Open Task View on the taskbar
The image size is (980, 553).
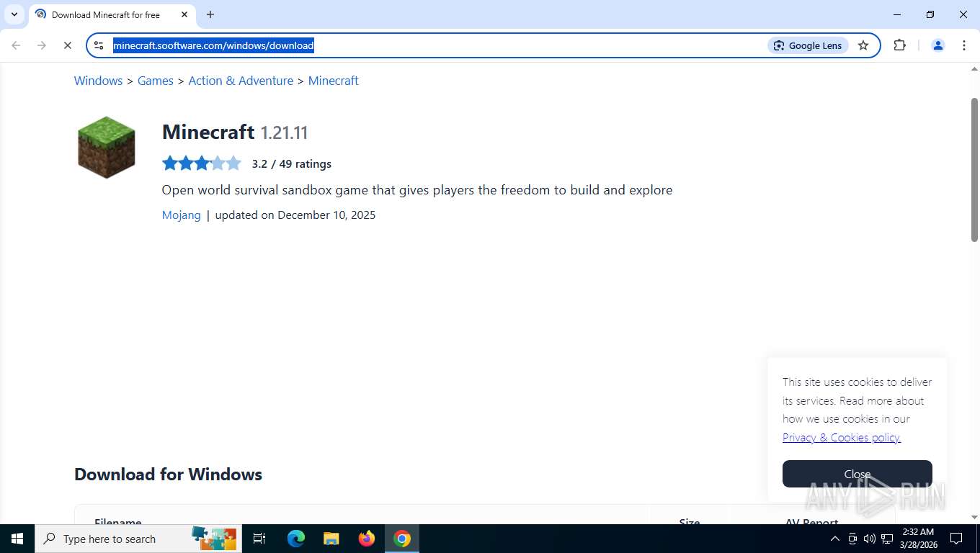pyautogui.click(x=259, y=539)
